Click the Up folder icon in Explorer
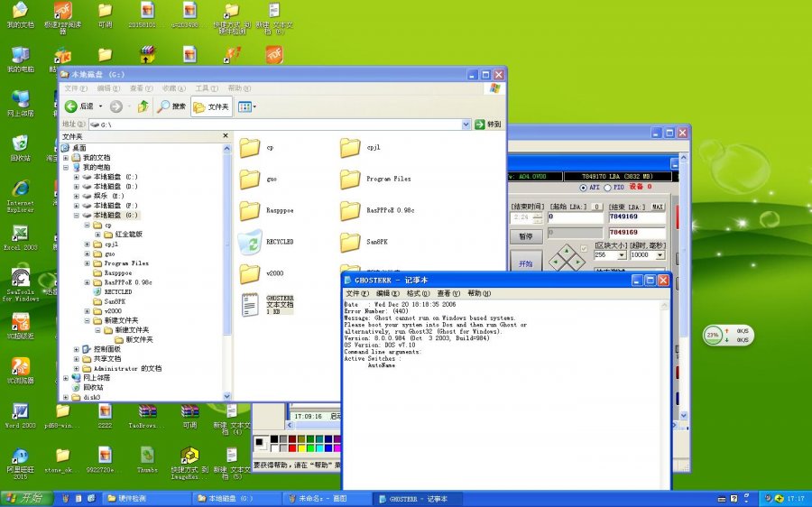Screen dimensions: 812x507 point(143,106)
